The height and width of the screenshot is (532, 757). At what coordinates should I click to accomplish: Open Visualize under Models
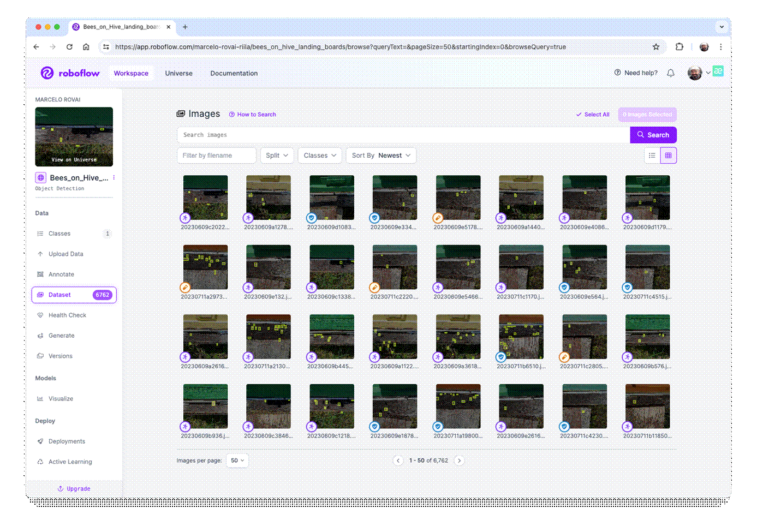point(60,398)
